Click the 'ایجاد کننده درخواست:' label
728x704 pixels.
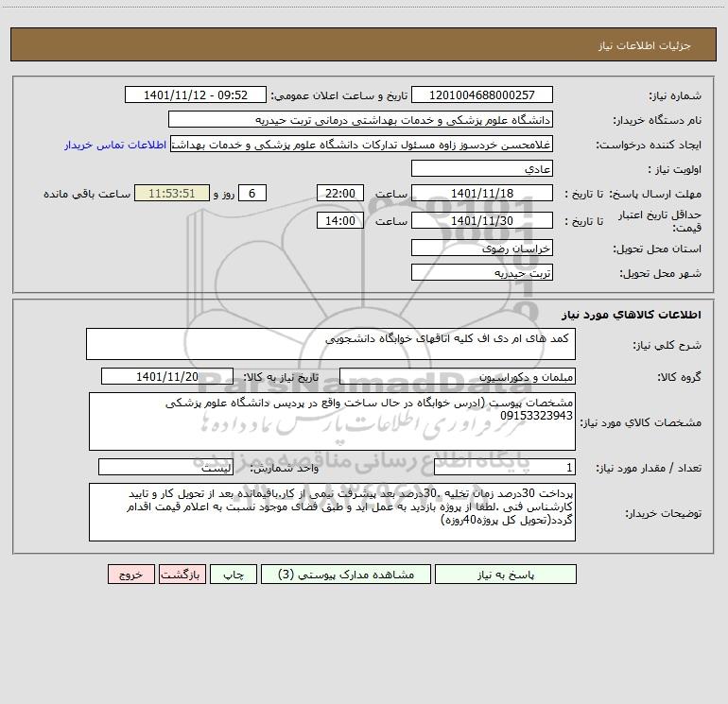pos(649,146)
